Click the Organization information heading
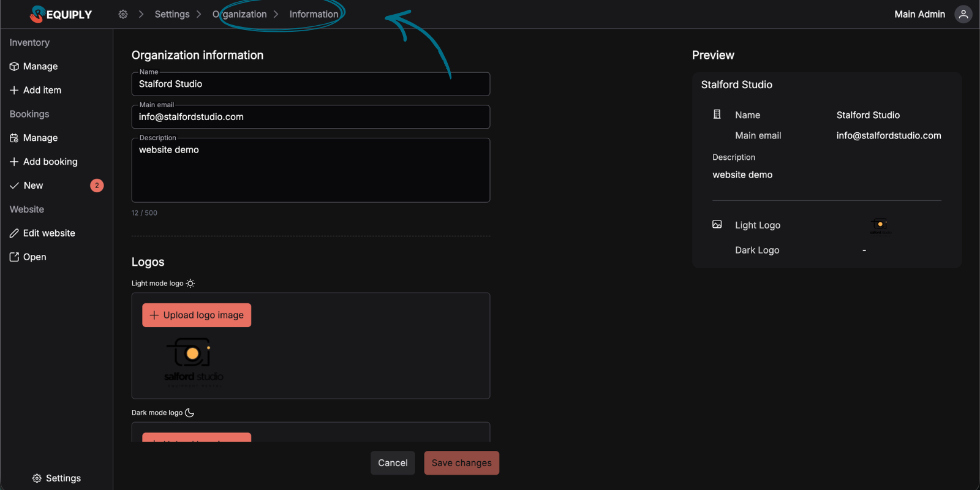 [x=197, y=55]
